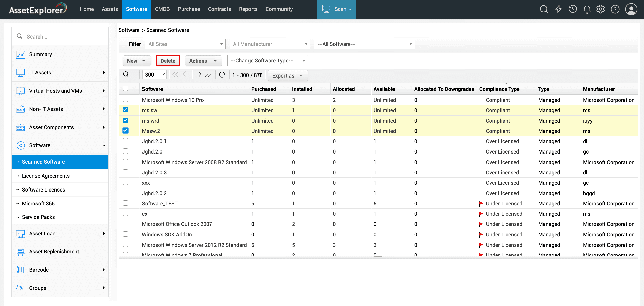Click the quick actions lightning bolt icon

558,9
